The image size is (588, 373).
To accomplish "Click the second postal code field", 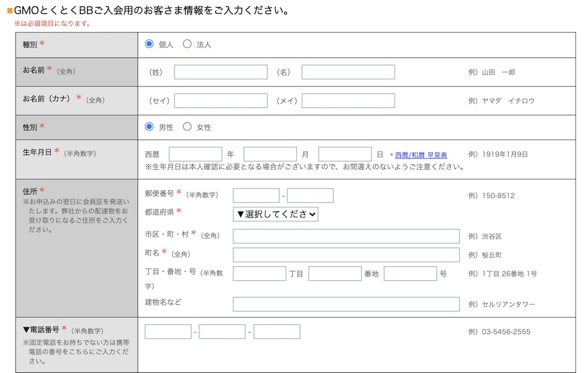I will pos(310,196).
